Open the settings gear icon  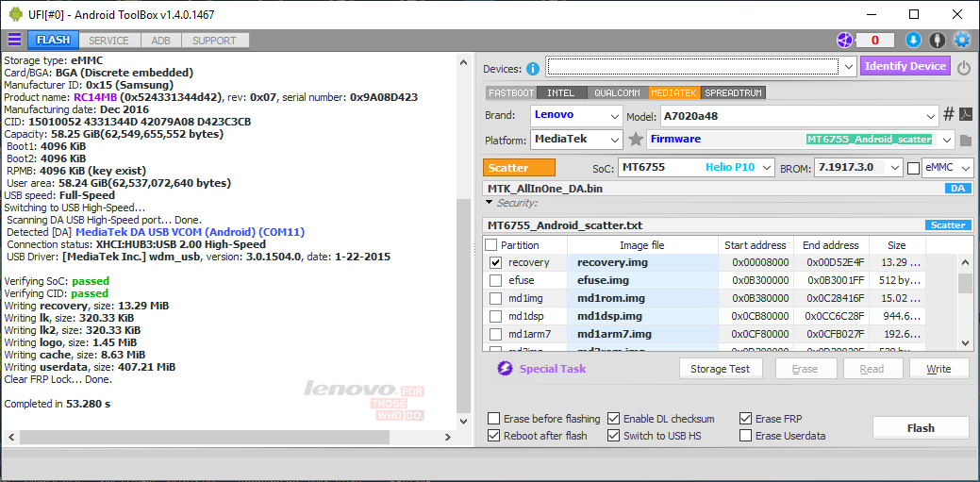coord(962,40)
